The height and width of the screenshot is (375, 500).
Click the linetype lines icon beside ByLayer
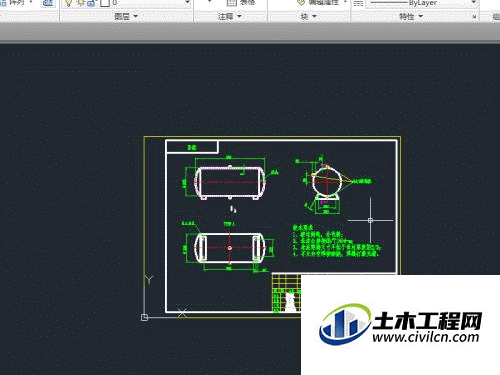[358, 3]
